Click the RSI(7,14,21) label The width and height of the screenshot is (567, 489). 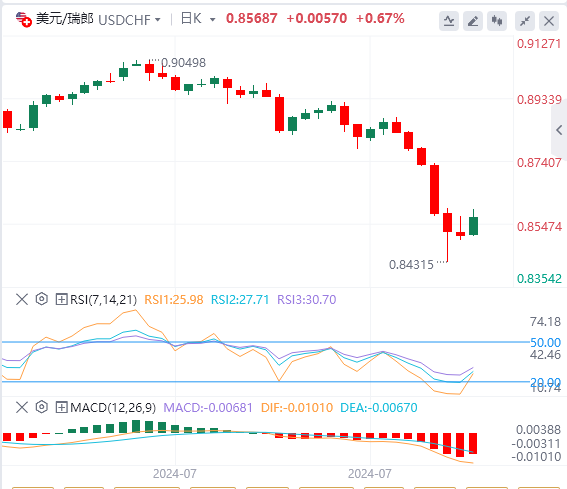pyautogui.click(x=103, y=300)
